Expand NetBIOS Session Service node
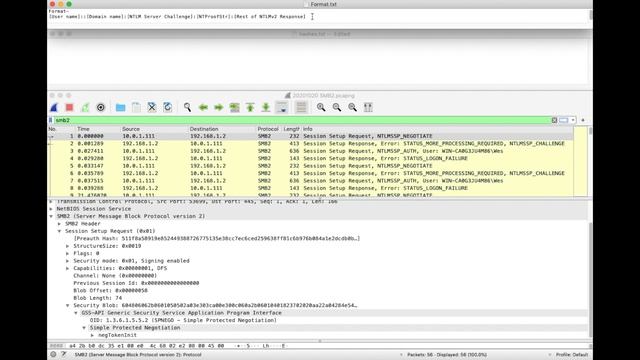Screen dimensions: 640x360 tap(51, 209)
